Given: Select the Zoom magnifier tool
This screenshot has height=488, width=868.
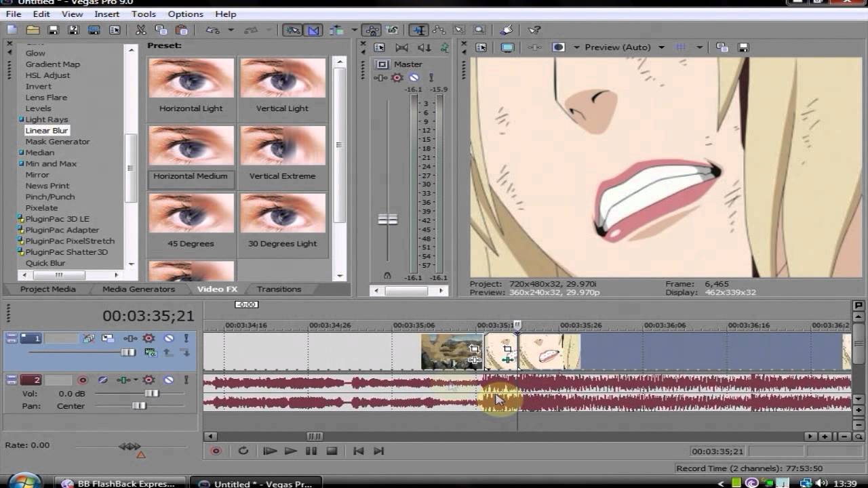Looking at the screenshot, I should (x=479, y=30).
